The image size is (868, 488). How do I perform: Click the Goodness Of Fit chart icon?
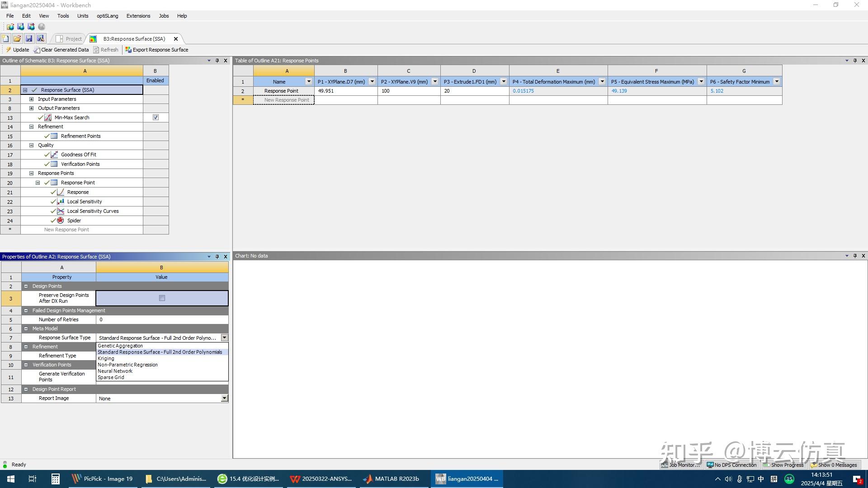pos(54,155)
